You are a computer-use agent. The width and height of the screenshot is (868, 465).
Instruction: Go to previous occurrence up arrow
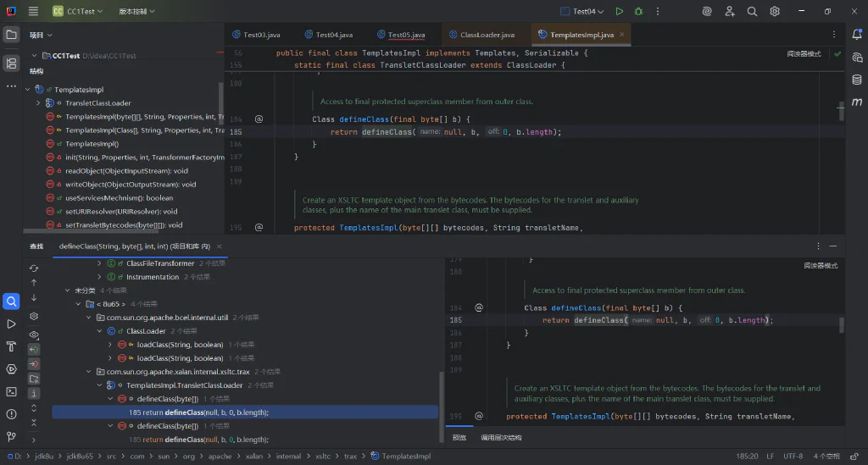pyautogui.click(x=34, y=283)
